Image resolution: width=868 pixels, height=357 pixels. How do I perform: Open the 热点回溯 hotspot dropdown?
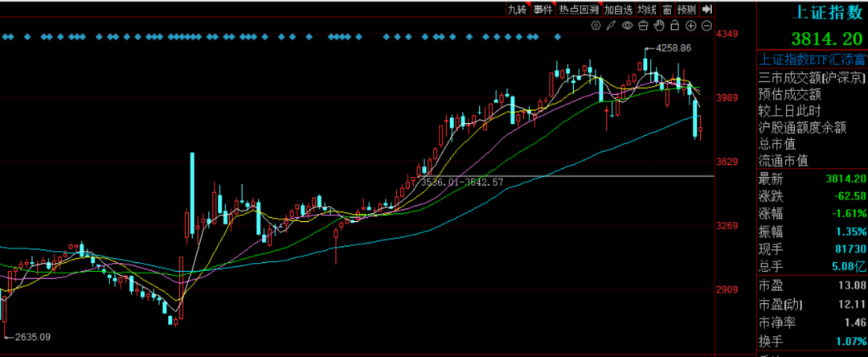579,9
